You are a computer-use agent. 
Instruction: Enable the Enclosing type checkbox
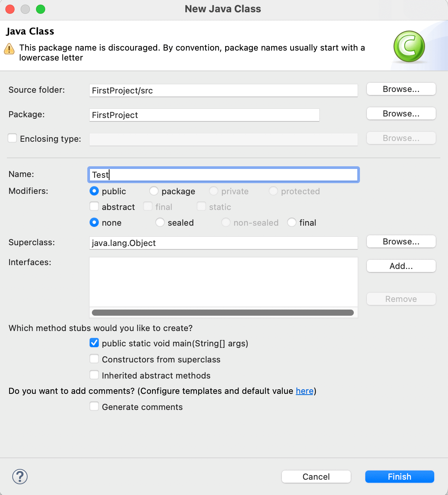point(13,138)
